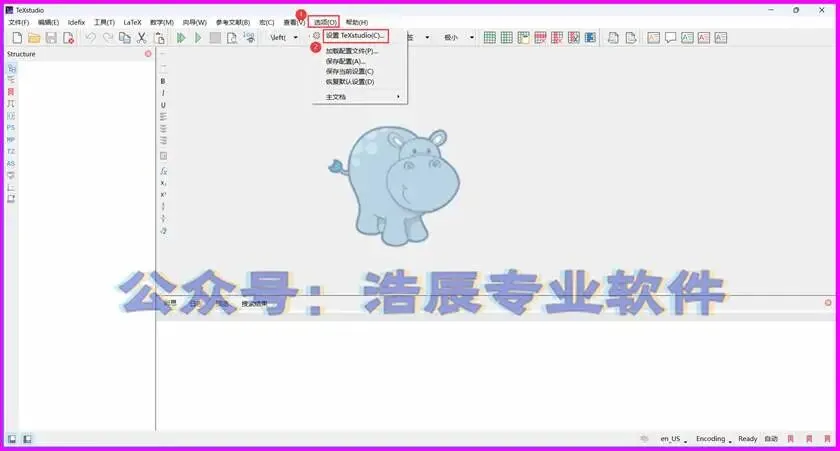This screenshot has width=840, height=451.
Task: Choose 保存配置(A)... menu entry
Action: [346, 62]
